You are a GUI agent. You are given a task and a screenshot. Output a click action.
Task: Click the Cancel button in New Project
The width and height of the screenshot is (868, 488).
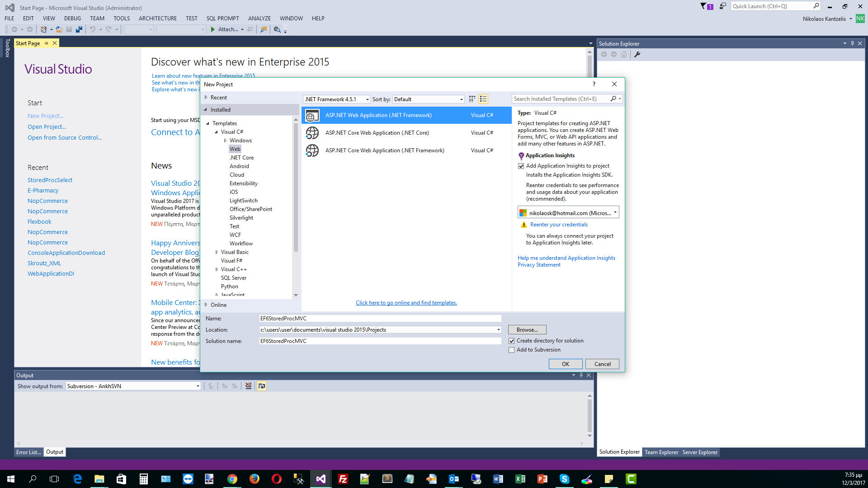click(x=602, y=364)
